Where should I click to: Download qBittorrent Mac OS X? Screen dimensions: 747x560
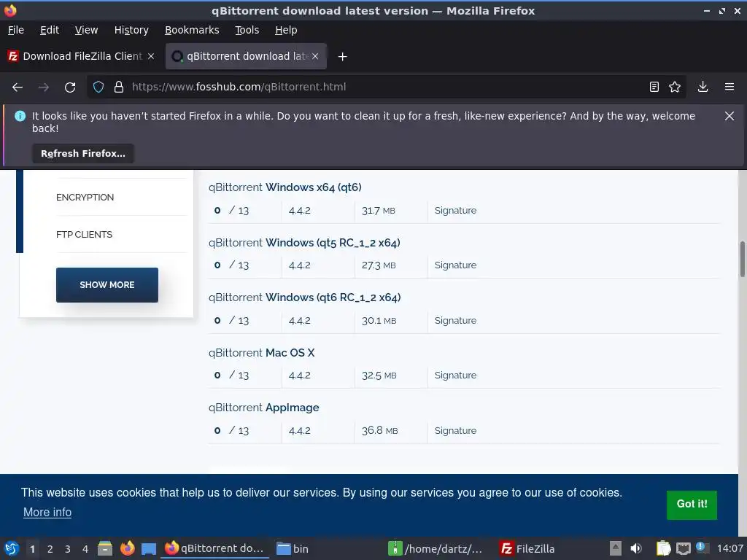[x=262, y=352]
